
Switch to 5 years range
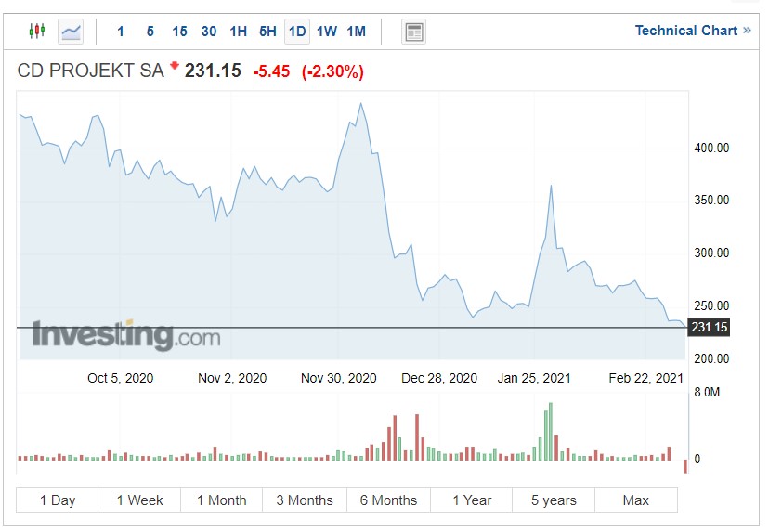click(554, 500)
